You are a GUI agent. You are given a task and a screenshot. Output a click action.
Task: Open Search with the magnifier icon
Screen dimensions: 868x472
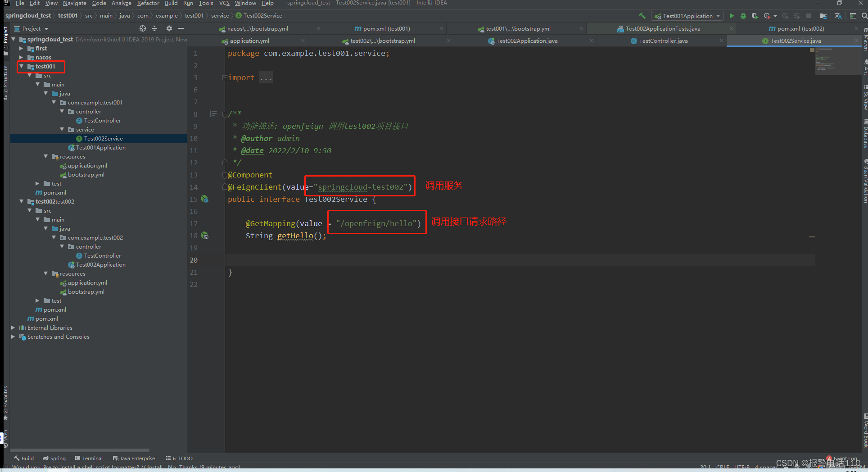863,15
